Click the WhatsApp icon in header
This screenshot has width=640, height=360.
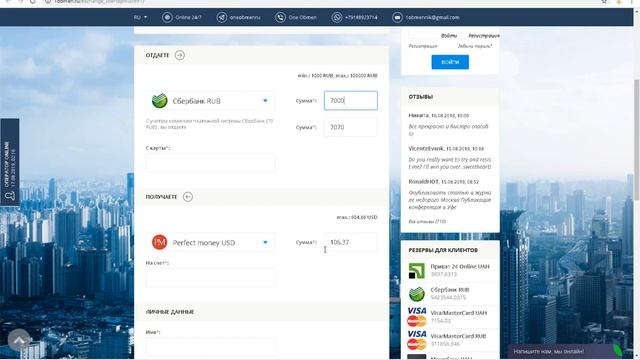coord(337,18)
